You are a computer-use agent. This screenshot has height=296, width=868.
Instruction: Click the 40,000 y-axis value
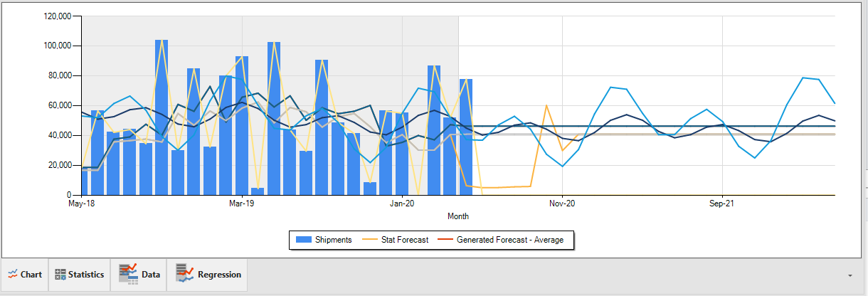pyautogui.click(x=60, y=135)
